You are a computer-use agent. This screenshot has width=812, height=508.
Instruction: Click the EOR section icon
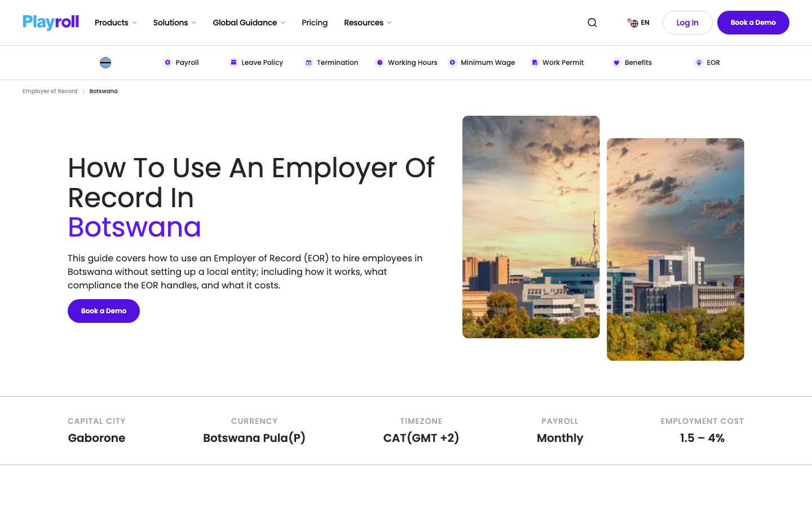pyautogui.click(x=699, y=63)
